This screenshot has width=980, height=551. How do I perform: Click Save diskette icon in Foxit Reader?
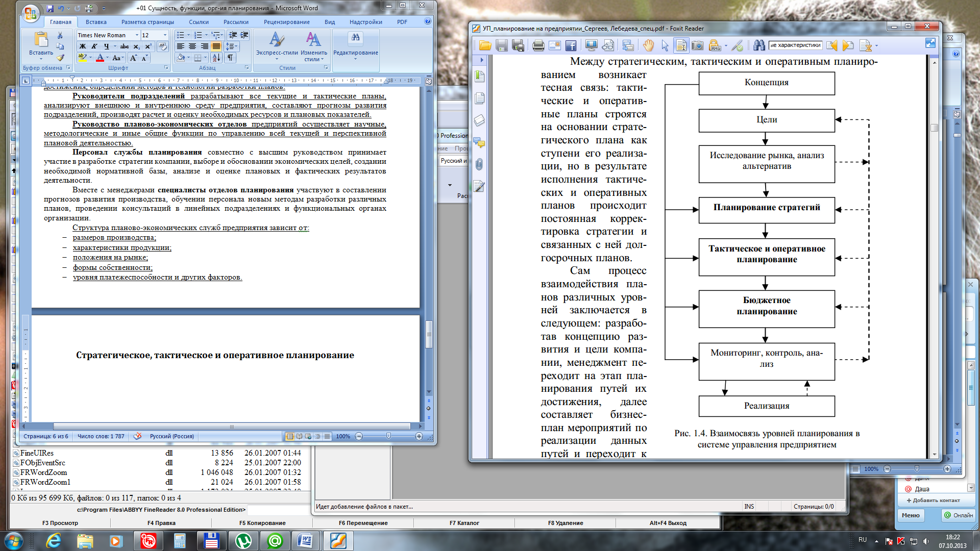(502, 46)
